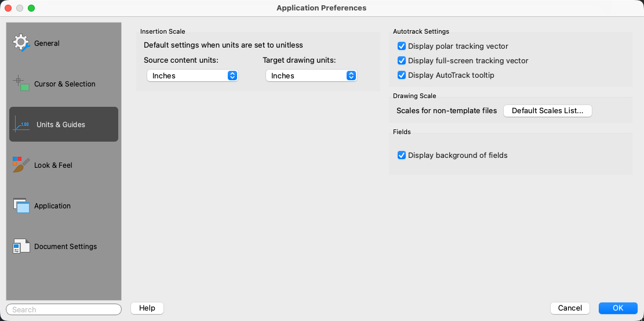This screenshot has height=321, width=644.
Task: Click the Document Settings page icon
Action: (x=21, y=246)
